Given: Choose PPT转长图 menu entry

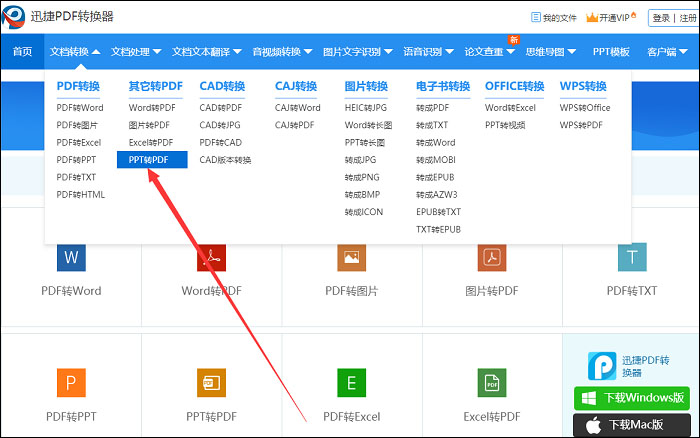Looking at the screenshot, I should click(x=365, y=142).
